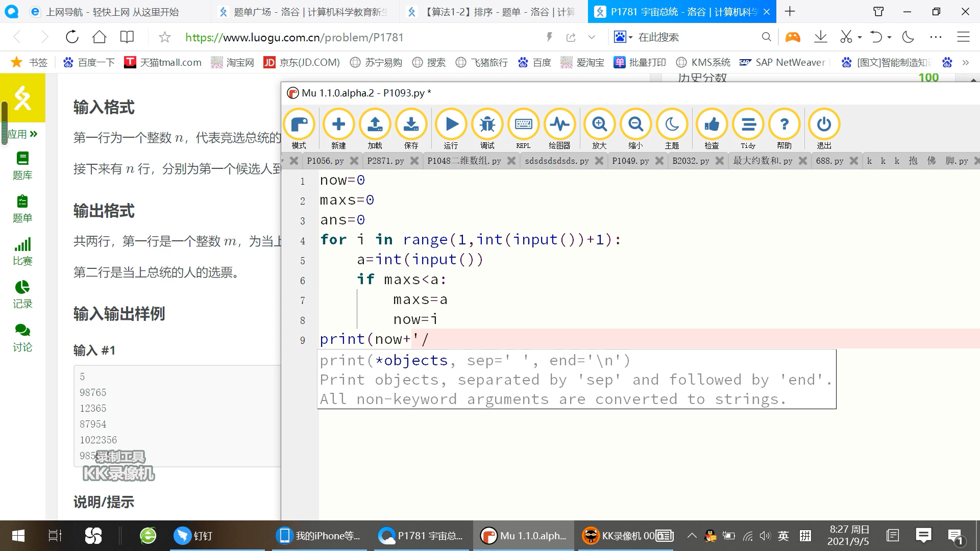
Task: Switch to the 题单广场 browser tab
Action: click(306, 12)
